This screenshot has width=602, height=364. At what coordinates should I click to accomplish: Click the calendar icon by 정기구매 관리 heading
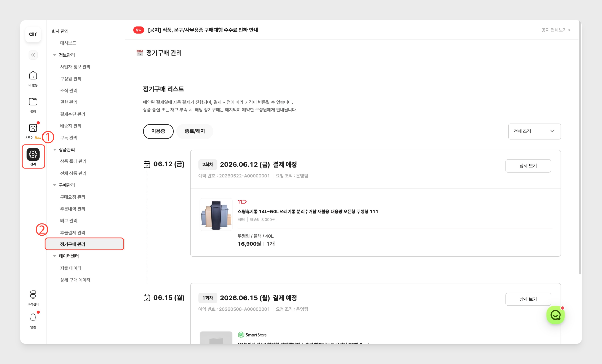[x=140, y=53]
